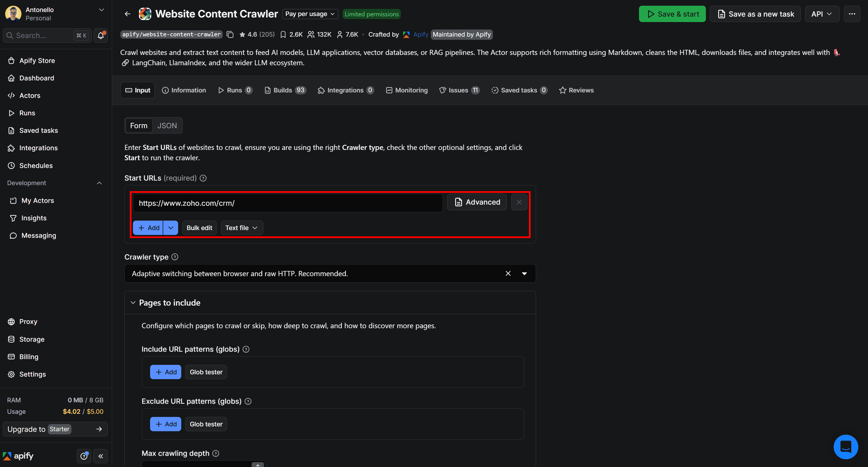This screenshot has height=467, width=868.
Task: Show help for Include URL patterns
Action: point(246,349)
